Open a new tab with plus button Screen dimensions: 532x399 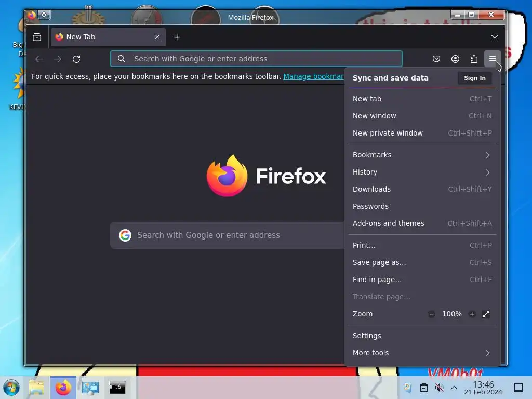[177, 37]
